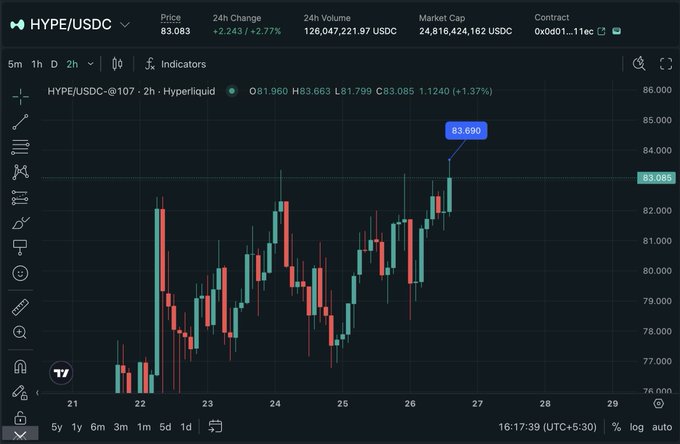Viewport: 680px width, 444px height.
Task: Set date range to 1d
Action: 186,427
